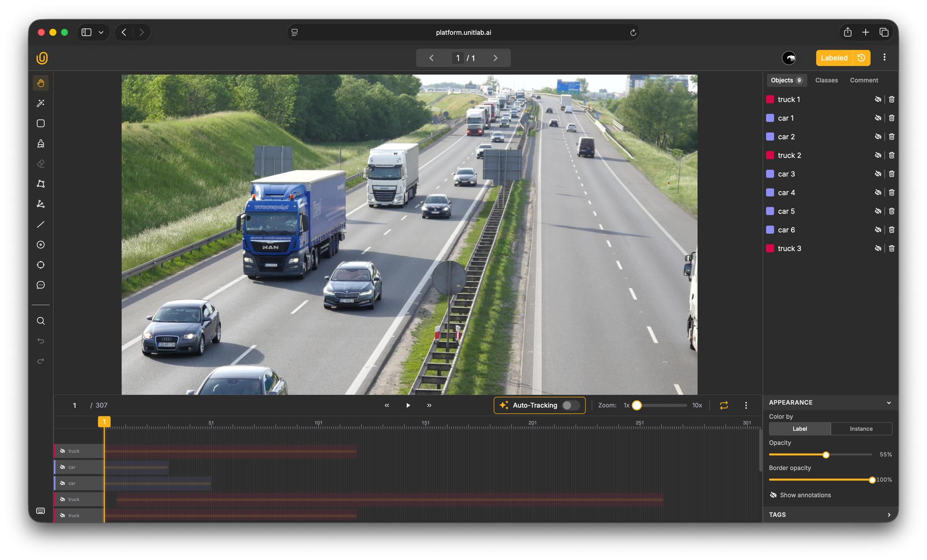Select the polygon tool
The width and height of the screenshot is (927, 560).
pos(41,184)
